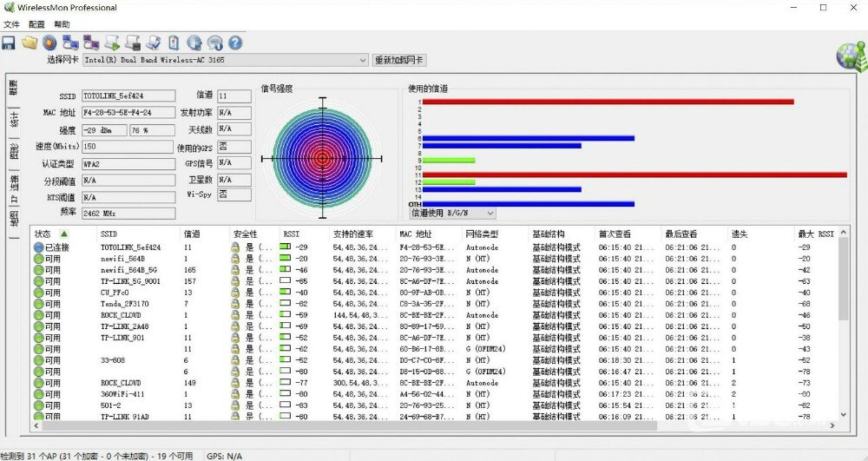Switch to the IP 连接 side tab
This screenshot has width=868, height=461.
coord(13,188)
